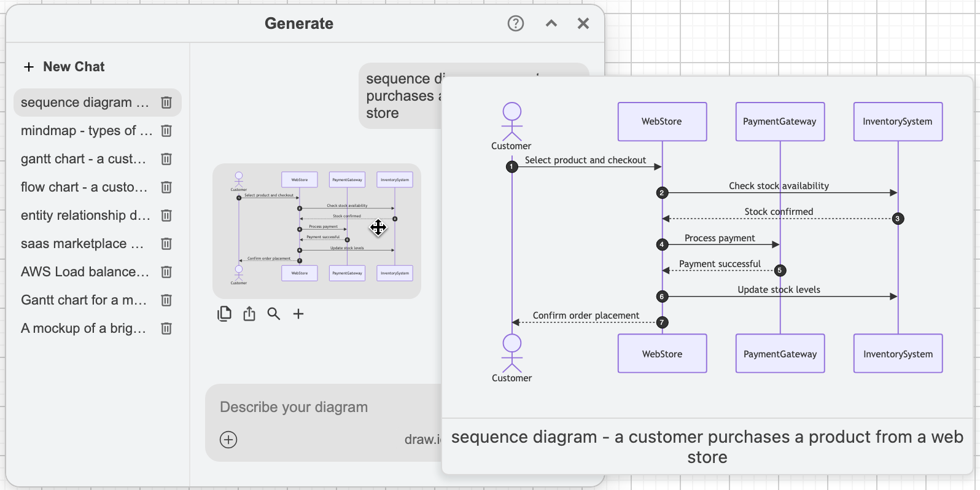This screenshot has height=490, width=980.
Task: Delete the "flow chart - a custo" chat
Action: pos(166,187)
